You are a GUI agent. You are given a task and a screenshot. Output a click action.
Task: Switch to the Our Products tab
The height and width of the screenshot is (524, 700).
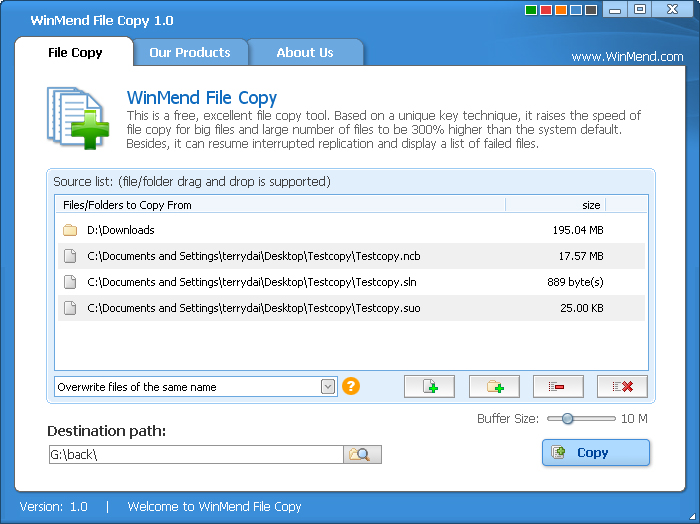point(190,53)
